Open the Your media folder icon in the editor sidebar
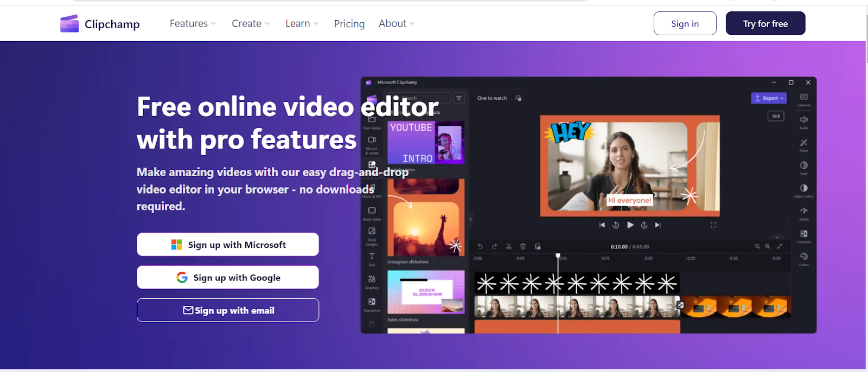Viewport: 868px width, 372px height. 372,119
